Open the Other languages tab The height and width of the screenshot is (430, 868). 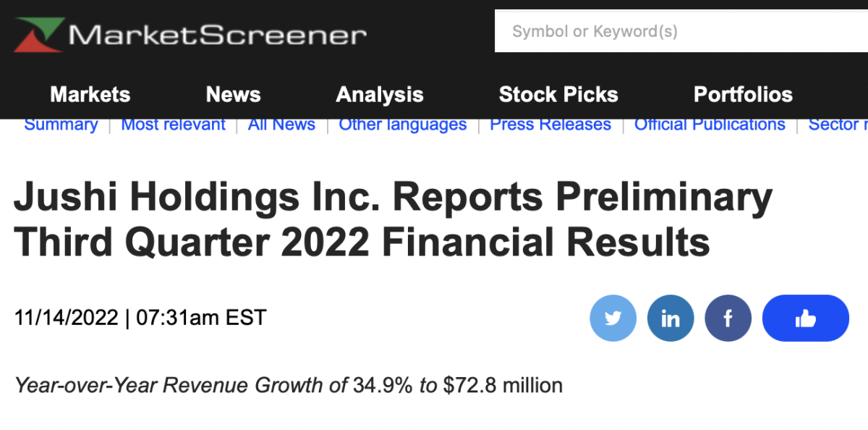[x=402, y=125]
